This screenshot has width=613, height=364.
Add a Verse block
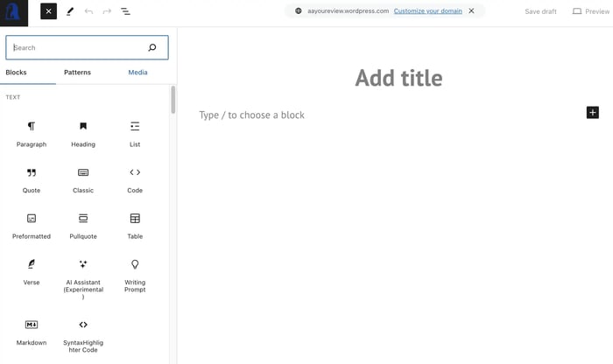[x=32, y=272]
